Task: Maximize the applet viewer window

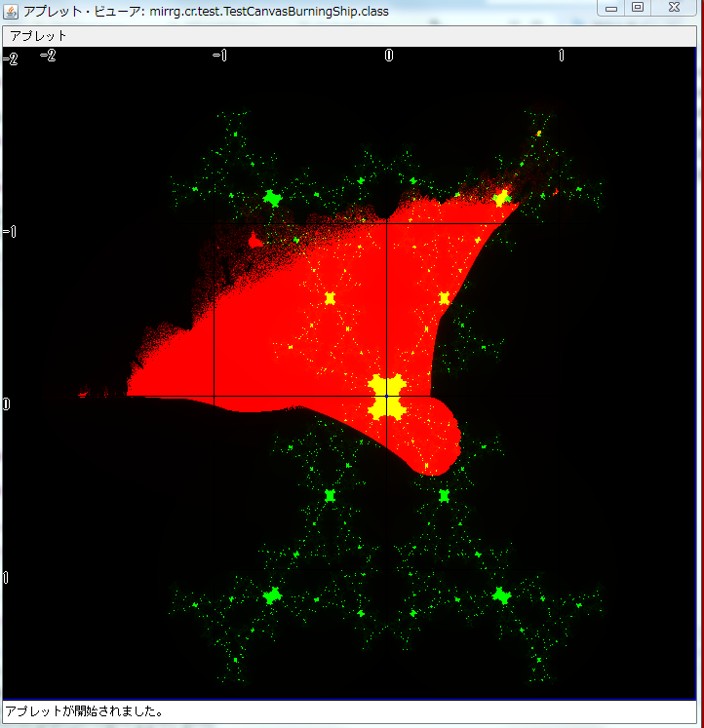Action: coord(638,8)
